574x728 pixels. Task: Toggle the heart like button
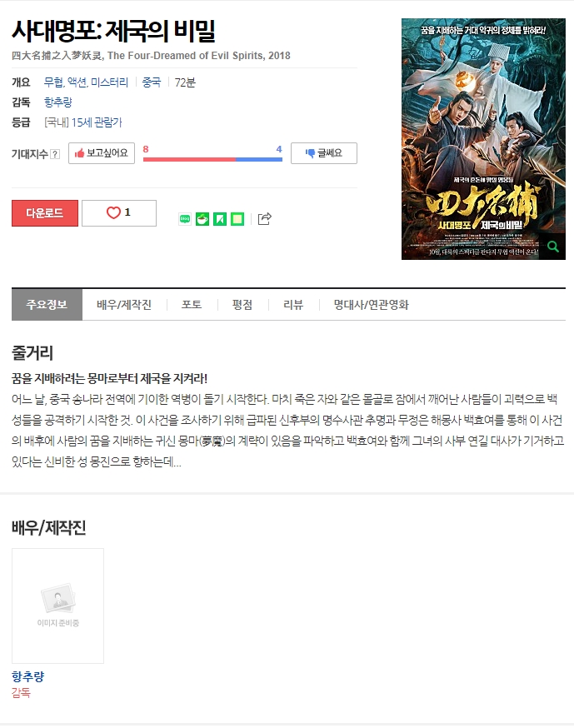point(119,213)
